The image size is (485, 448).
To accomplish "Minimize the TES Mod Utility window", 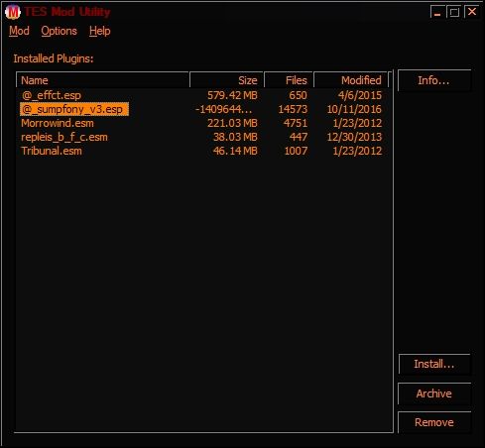I will (x=437, y=12).
